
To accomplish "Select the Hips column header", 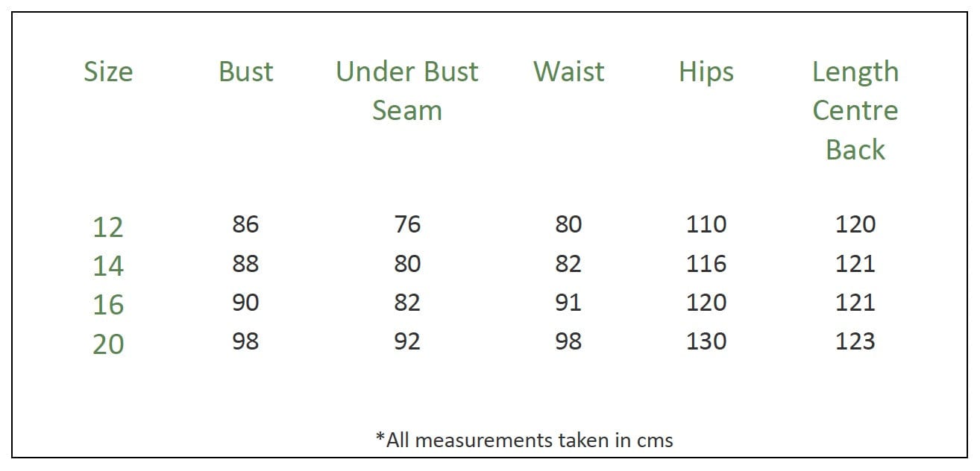I will click(706, 72).
